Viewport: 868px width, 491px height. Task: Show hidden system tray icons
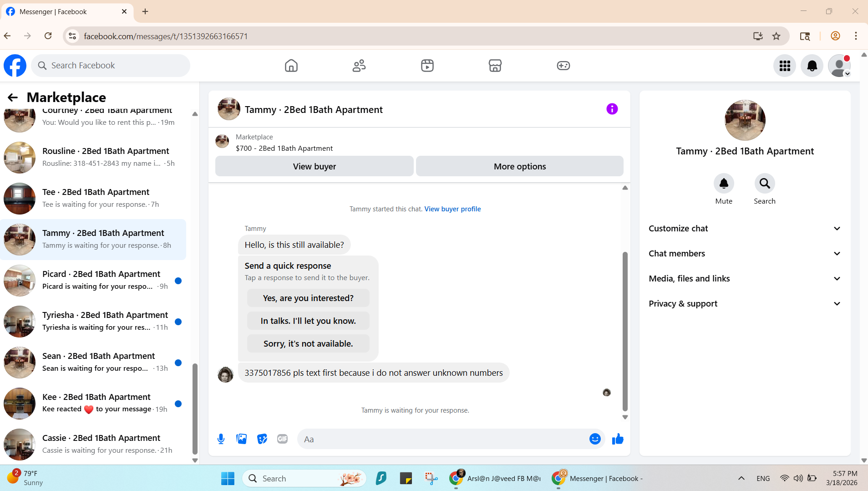741,478
